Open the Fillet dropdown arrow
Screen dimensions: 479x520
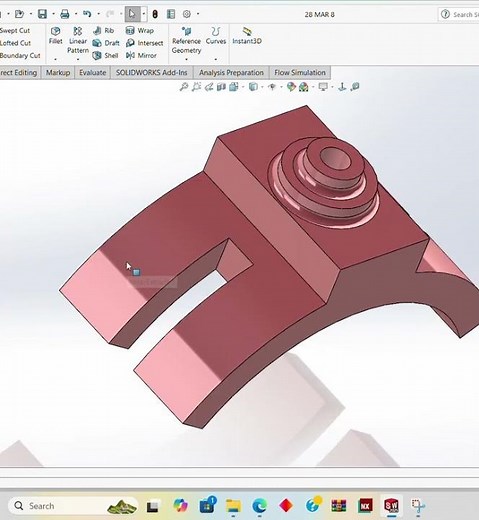coord(55,59)
